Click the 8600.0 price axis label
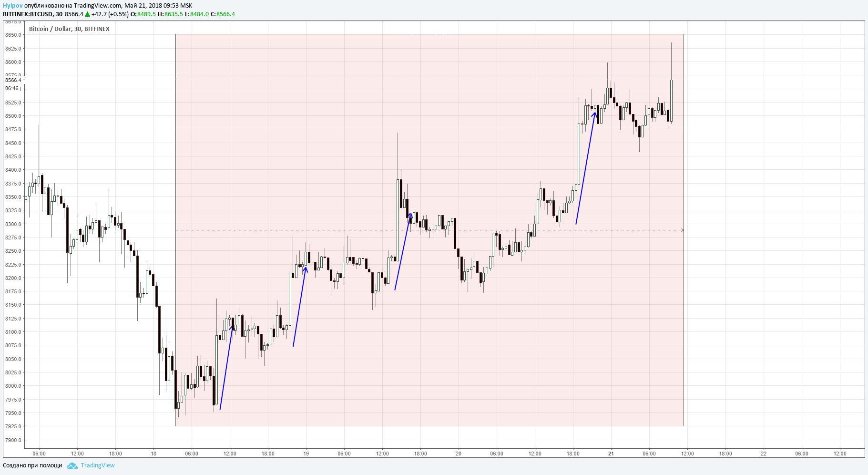Viewport: 868px width, 475px height. (13, 62)
